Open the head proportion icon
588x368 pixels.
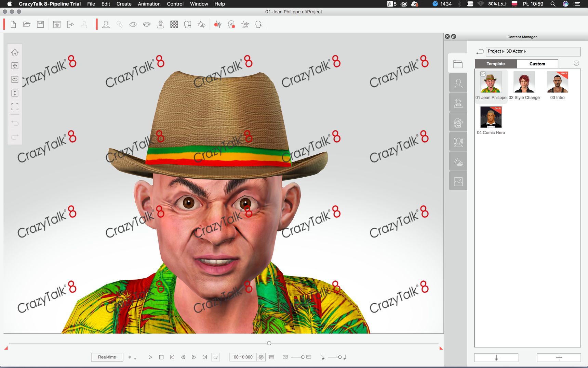(188, 24)
